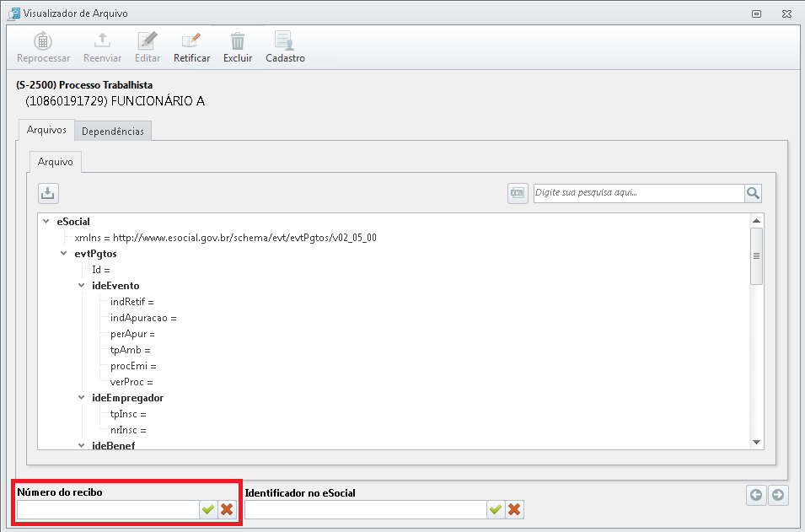Click the eSocial tree label
The height and width of the screenshot is (532, 805).
click(73, 222)
